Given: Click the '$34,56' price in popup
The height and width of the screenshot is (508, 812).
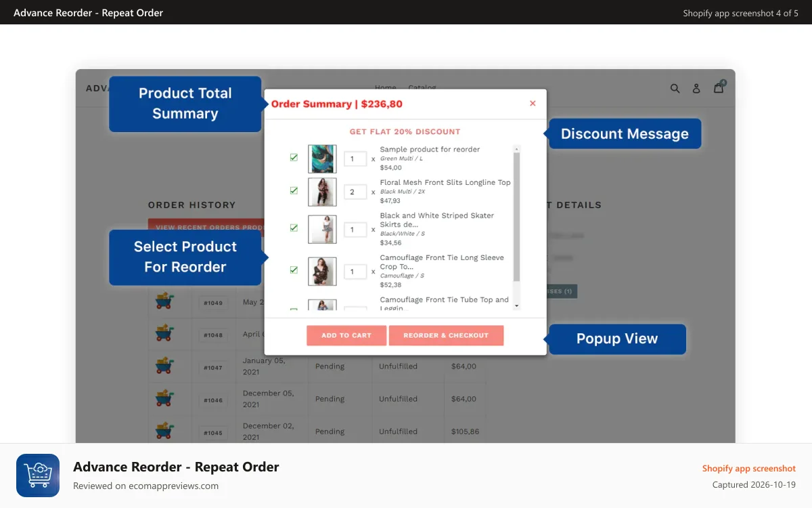Looking at the screenshot, I should 390,242.
